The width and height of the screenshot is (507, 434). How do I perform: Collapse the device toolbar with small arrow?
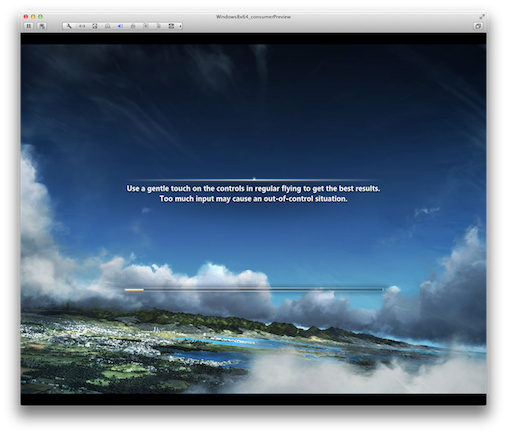(x=180, y=26)
